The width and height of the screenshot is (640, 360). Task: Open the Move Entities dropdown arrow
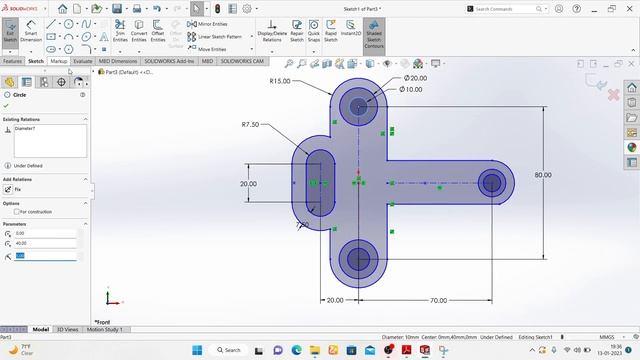click(x=251, y=49)
